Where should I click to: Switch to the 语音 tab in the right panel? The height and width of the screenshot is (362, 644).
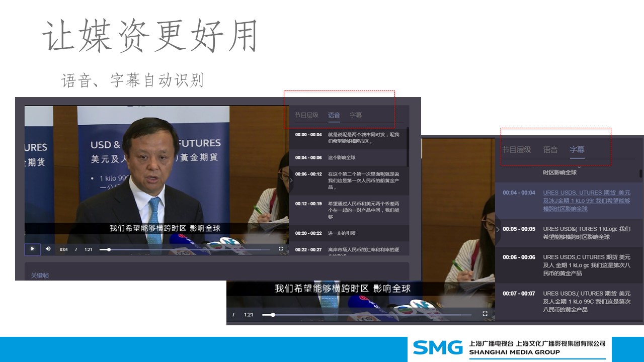point(550,150)
